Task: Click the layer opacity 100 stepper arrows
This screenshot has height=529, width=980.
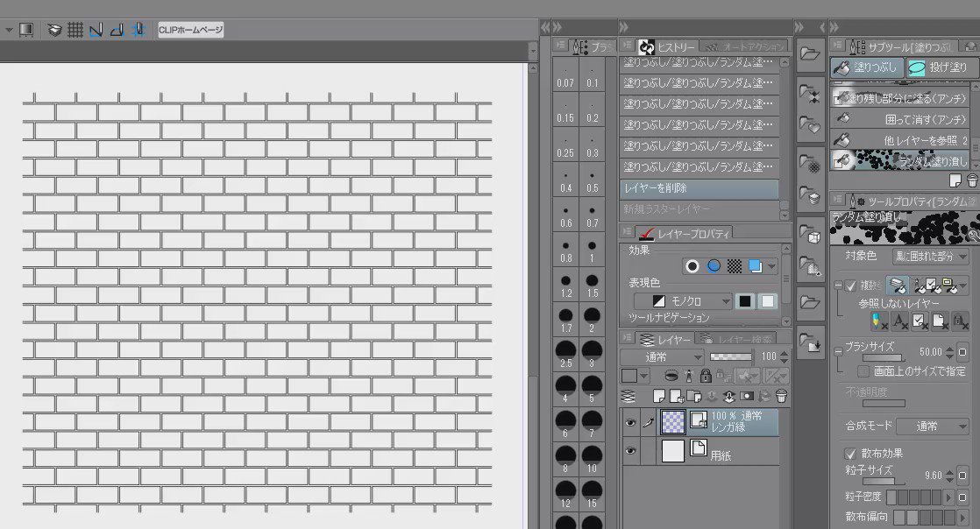Action: [784, 356]
